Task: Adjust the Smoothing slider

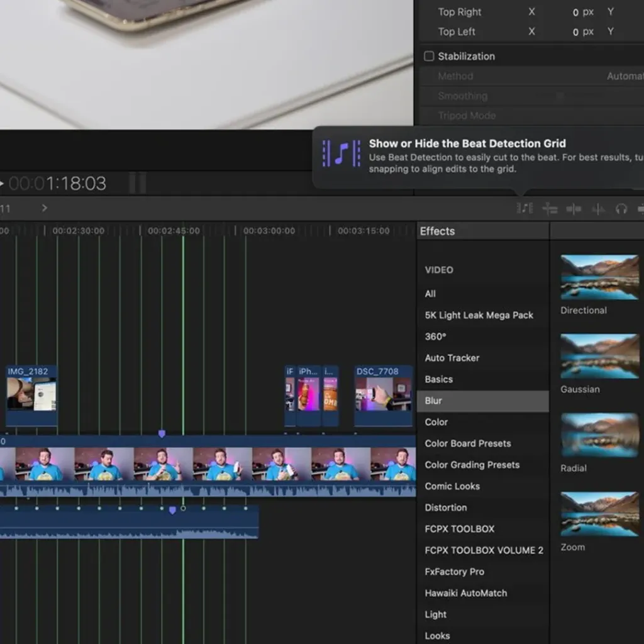Action: (x=560, y=96)
